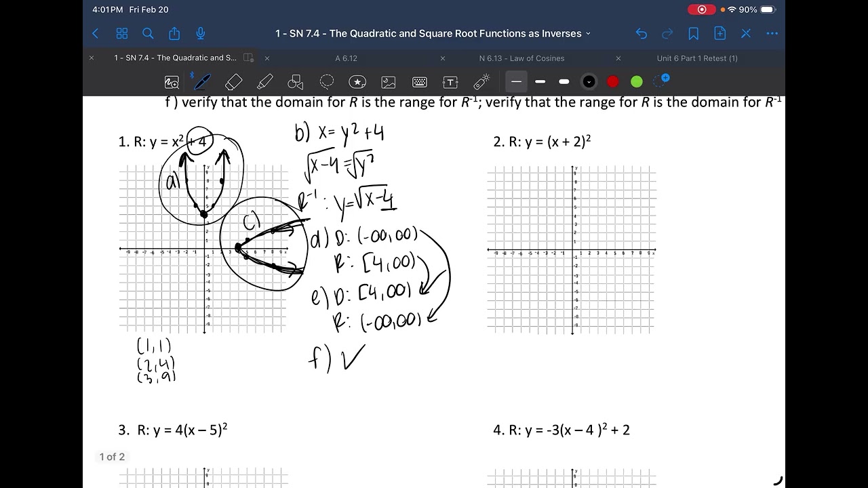Screen dimensions: 868x488
Task: Close the Unit 6 Part 1 Retest tab
Action: point(618,58)
